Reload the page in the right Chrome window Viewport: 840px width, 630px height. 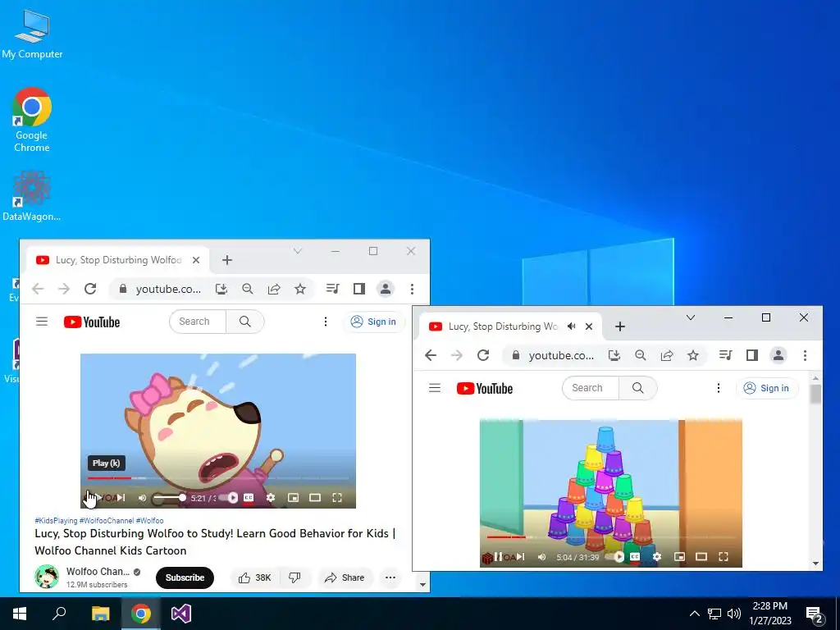point(483,355)
